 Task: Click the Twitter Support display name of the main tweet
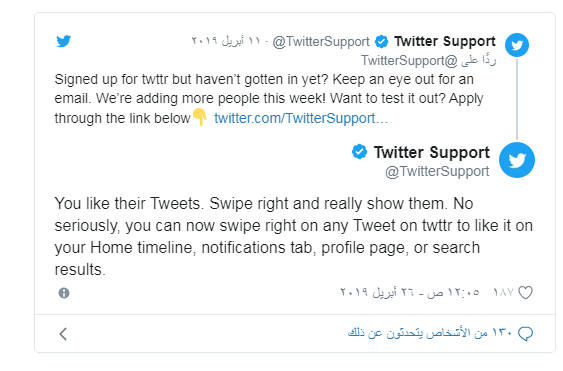431,152
